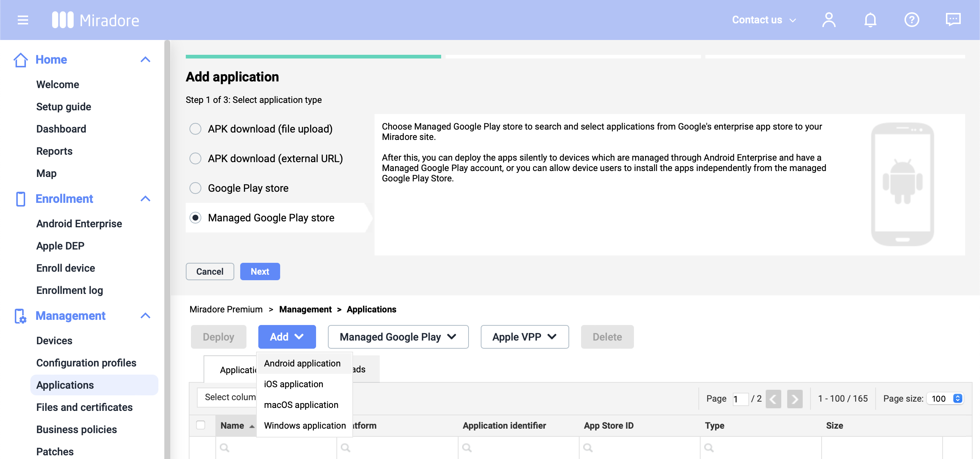Collapse the Enrollment section
This screenshot has width=980, height=459.
coord(146,199)
